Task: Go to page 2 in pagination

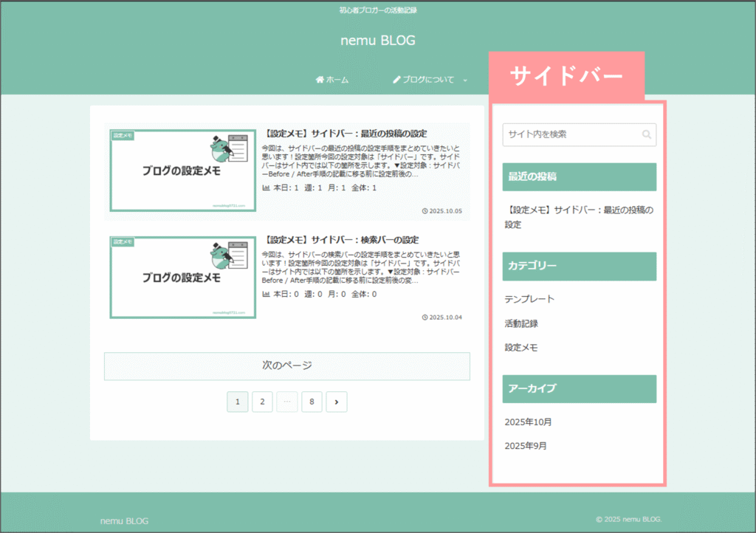Action: (x=262, y=402)
